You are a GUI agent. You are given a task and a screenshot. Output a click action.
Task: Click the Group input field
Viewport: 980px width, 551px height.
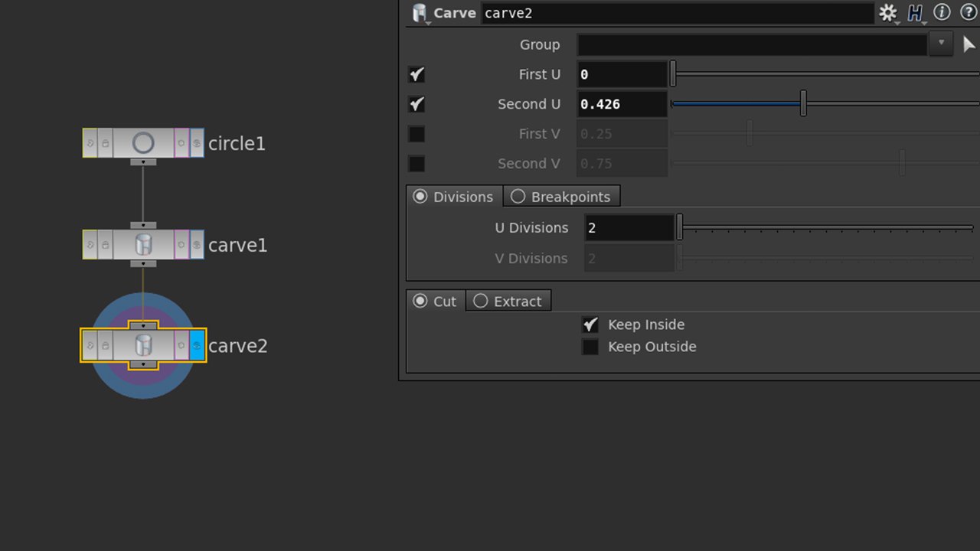752,44
